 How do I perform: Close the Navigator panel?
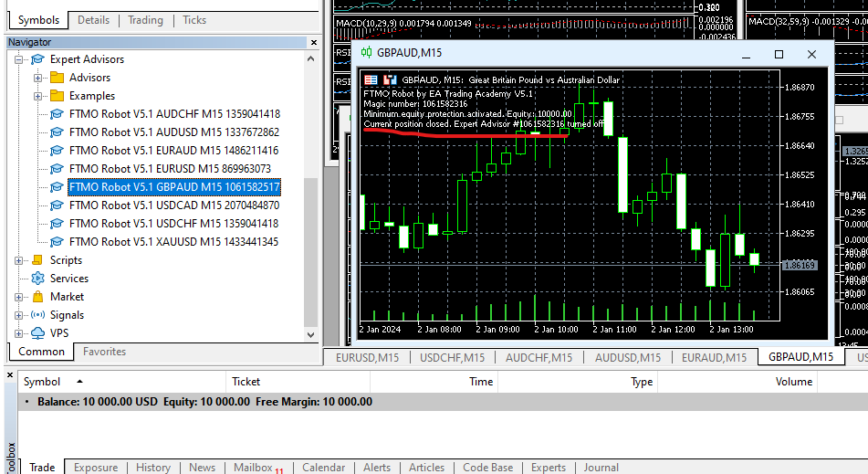pos(314,42)
